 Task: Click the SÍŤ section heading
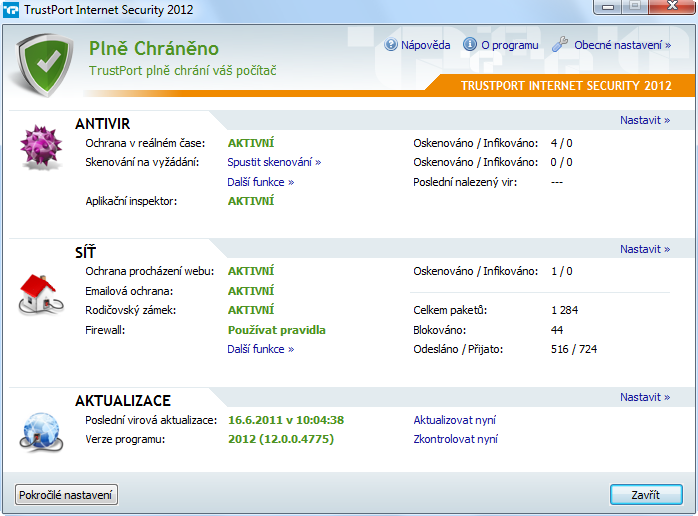point(85,252)
